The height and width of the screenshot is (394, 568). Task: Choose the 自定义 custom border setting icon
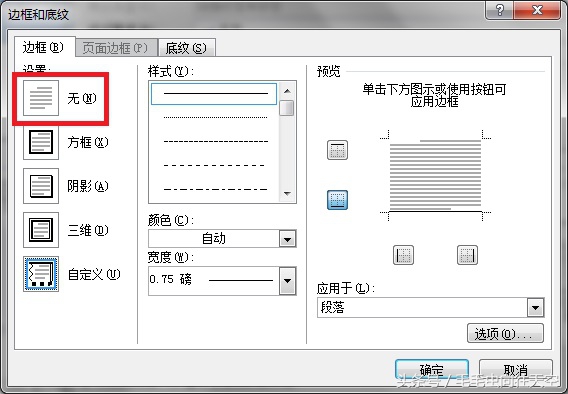(41, 274)
